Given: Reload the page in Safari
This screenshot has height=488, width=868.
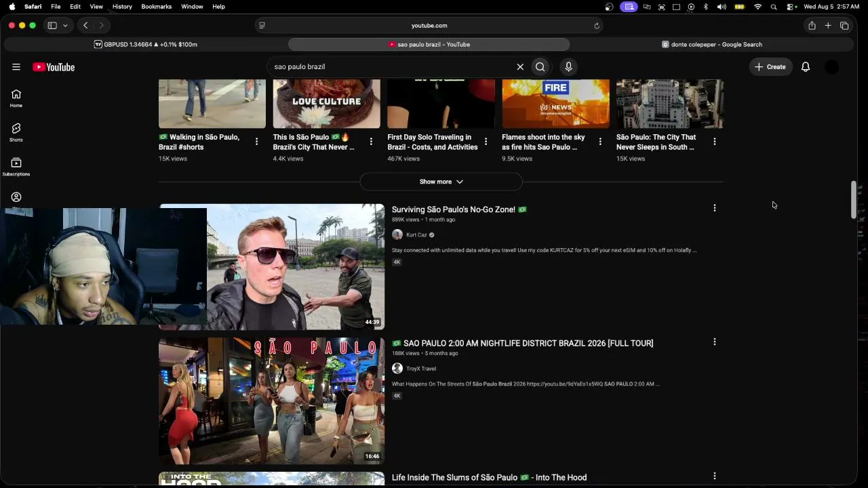Looking at the screenshot, I should click(597, 26).
